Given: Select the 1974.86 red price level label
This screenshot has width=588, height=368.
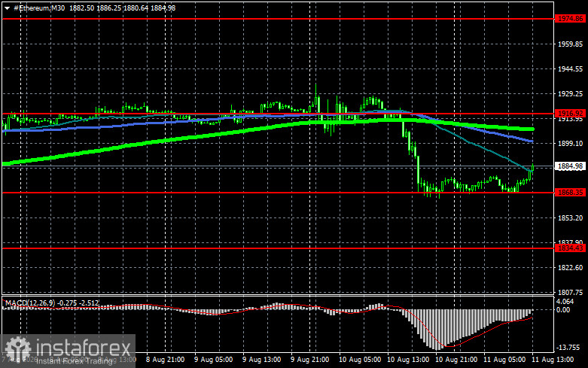Looking at the screenshot, I should (570, 18).
